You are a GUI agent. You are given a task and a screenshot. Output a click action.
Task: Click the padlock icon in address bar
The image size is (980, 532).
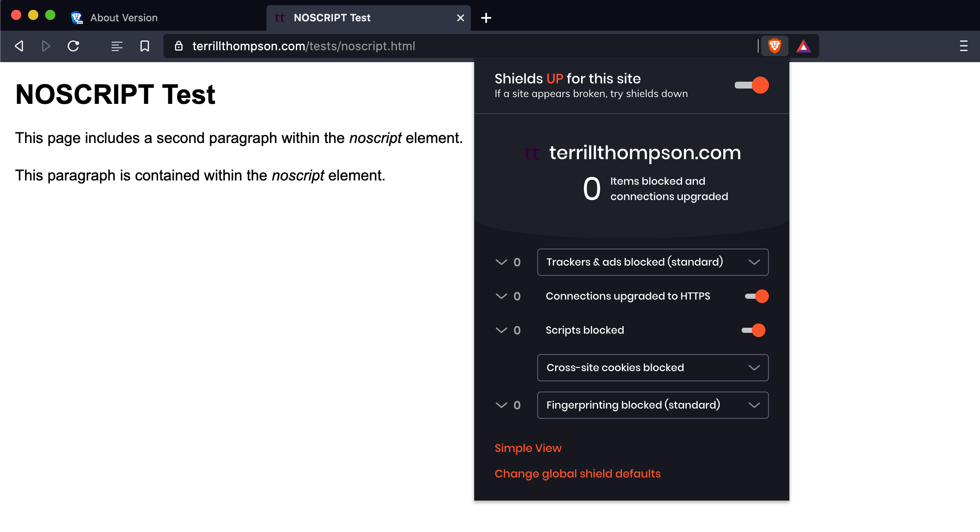coord(178,46)
